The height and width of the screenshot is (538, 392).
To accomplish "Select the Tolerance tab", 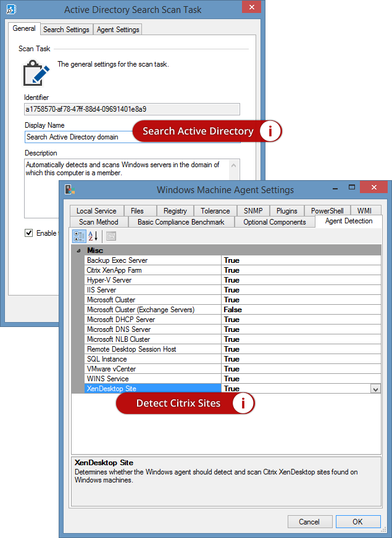I will (215, 210).
